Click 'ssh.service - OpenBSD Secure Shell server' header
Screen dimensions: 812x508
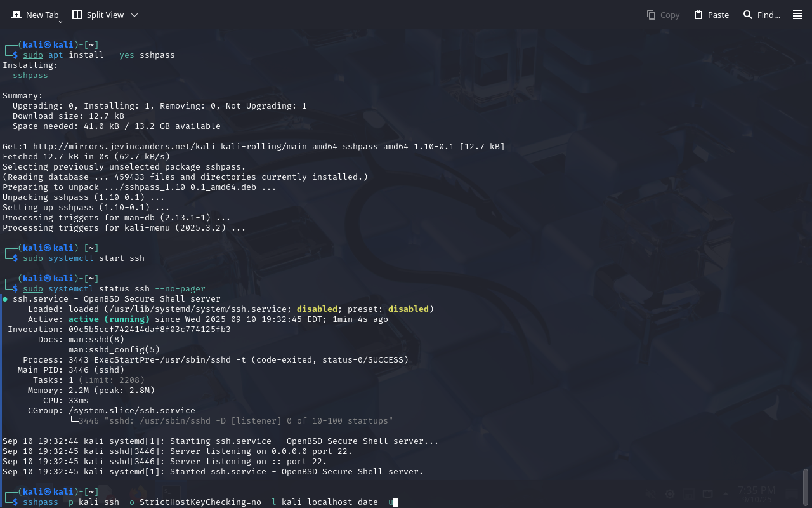pyautogui.click(x=117, y=299)
